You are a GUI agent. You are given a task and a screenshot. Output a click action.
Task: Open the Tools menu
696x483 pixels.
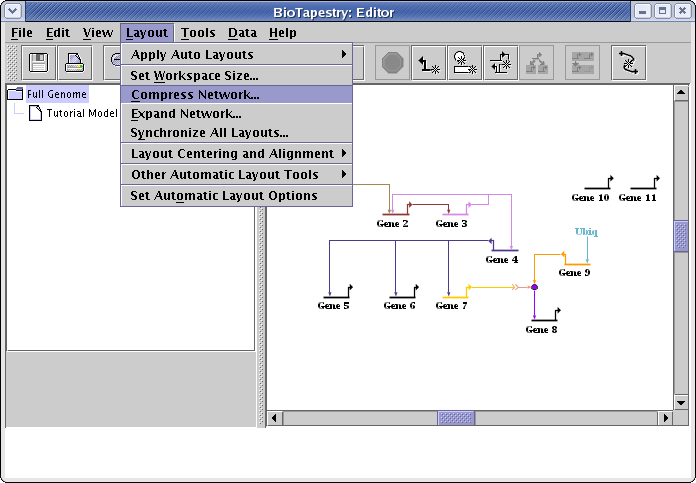(198, 33)
